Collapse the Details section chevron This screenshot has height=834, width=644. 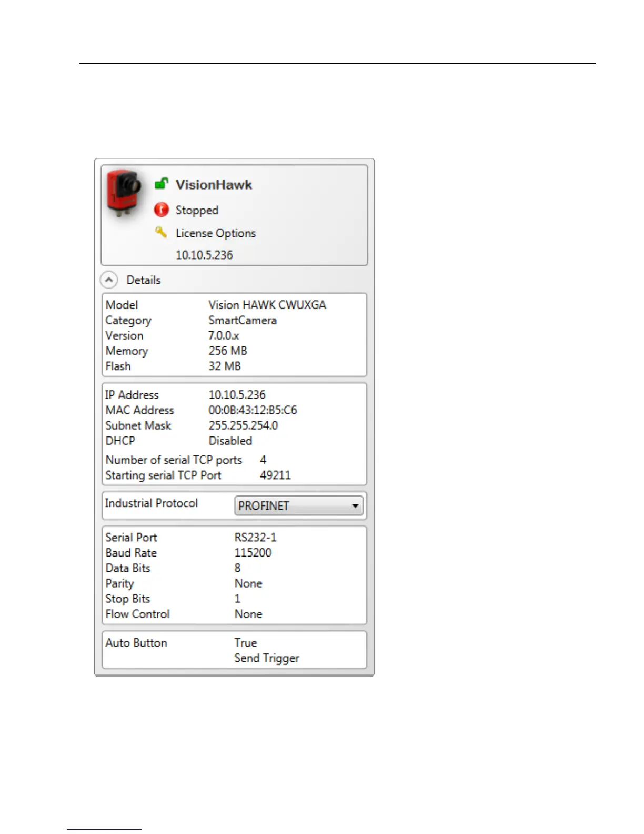click(x=109, y=280)
